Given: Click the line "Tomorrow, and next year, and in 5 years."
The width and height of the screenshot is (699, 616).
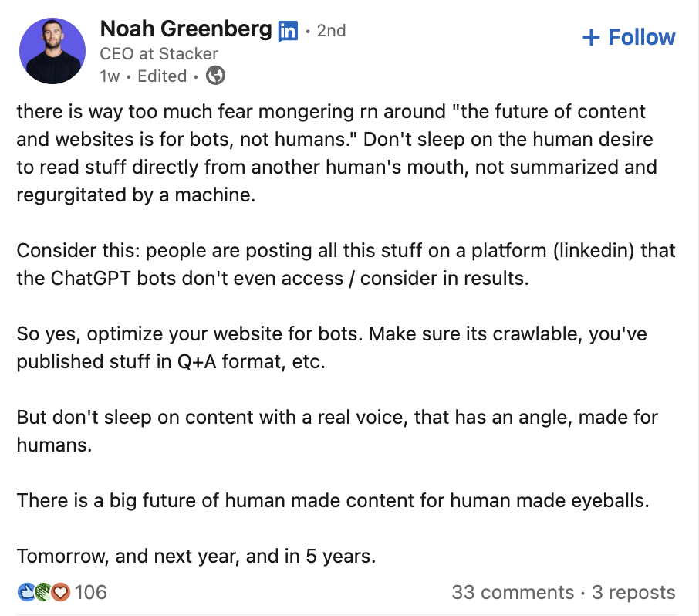Looking at the screenshot, I should (198, 556).
